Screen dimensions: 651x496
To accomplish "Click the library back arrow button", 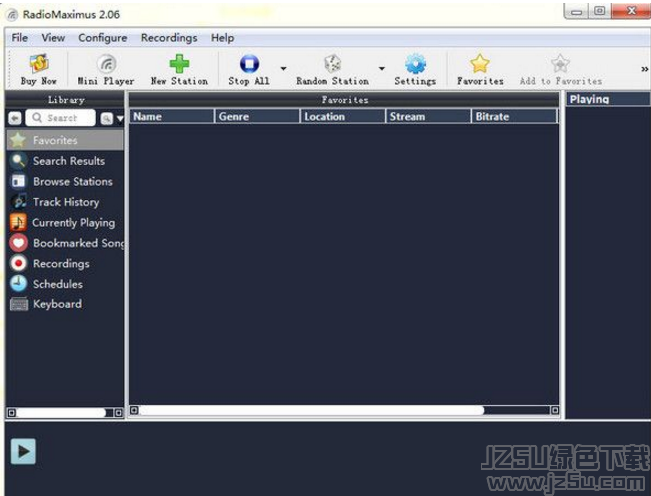I will pyautogui.click(x=15, y=118).
